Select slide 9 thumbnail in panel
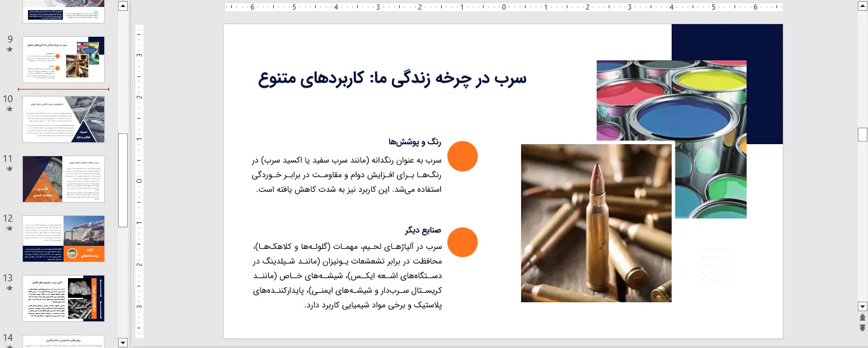The width and height of the screenshot is (868, 348). point(64,60)
